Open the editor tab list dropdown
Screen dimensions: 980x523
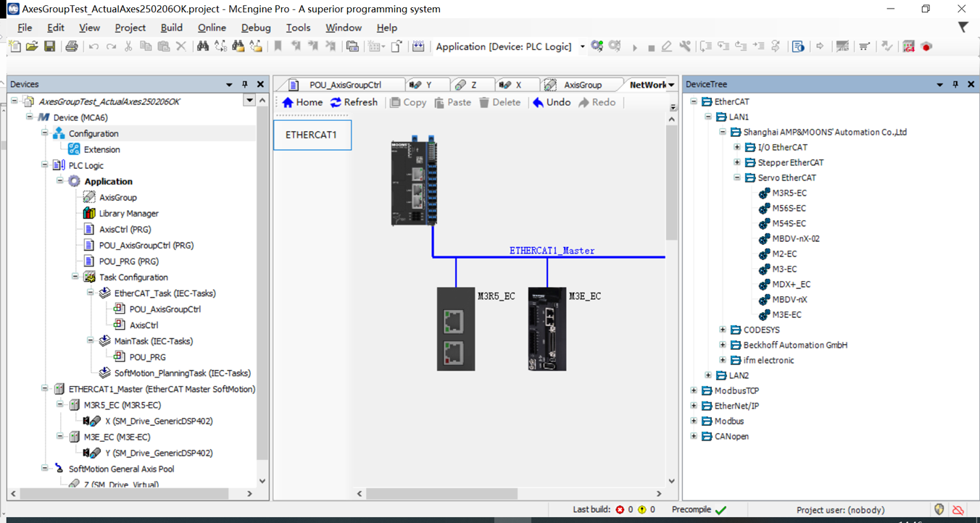point(671,85)
